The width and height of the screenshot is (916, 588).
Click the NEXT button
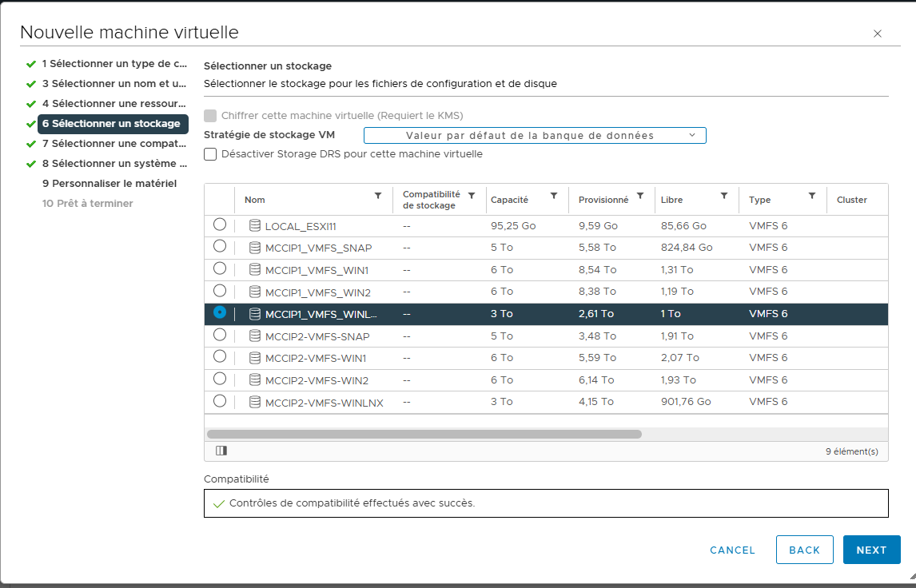click(871, 550)
